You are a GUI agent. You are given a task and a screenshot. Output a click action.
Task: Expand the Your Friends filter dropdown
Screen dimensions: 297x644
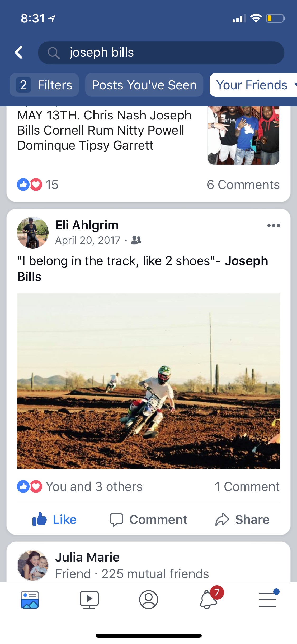[x=253, y=85]
